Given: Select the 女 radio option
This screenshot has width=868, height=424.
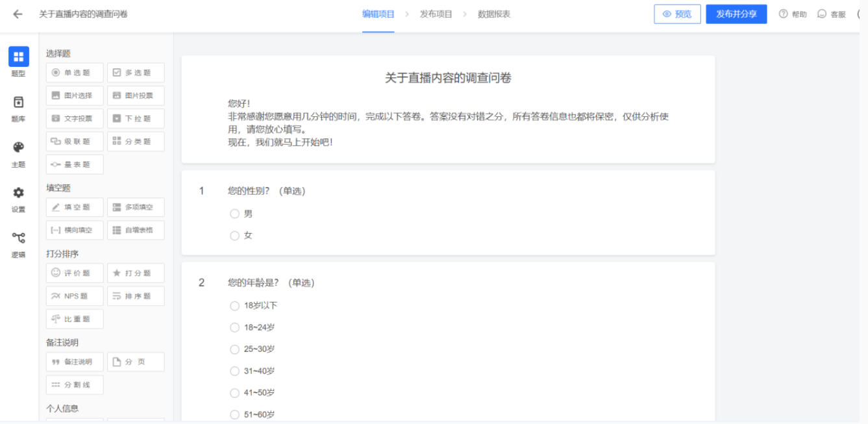Looking at the screenshot, I should (235, 236).
